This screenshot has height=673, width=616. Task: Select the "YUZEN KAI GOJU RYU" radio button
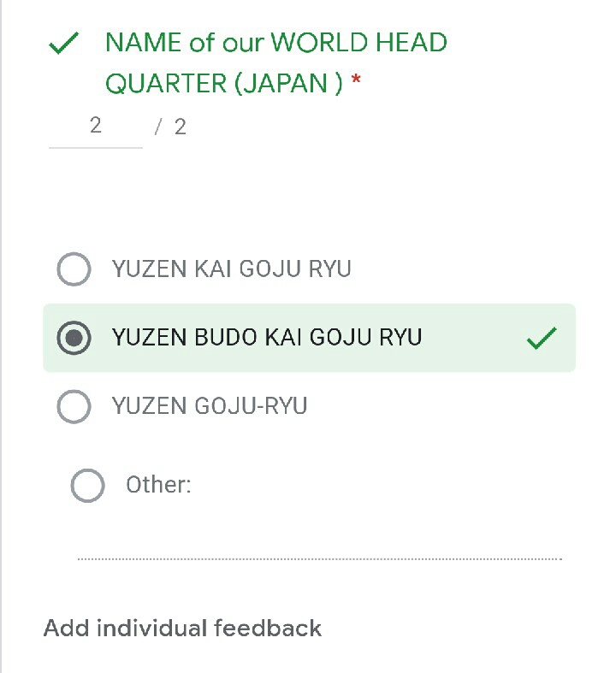tap(74, 269)
